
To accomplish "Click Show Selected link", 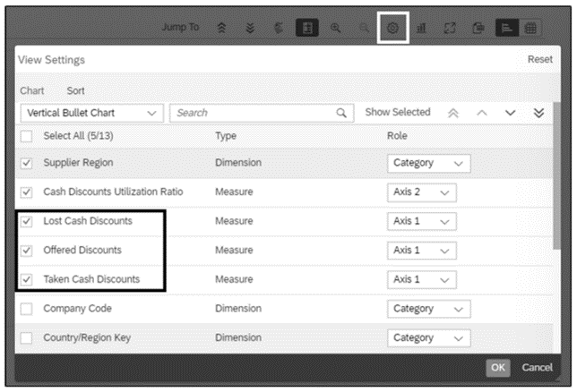I will tap(398, 112).
